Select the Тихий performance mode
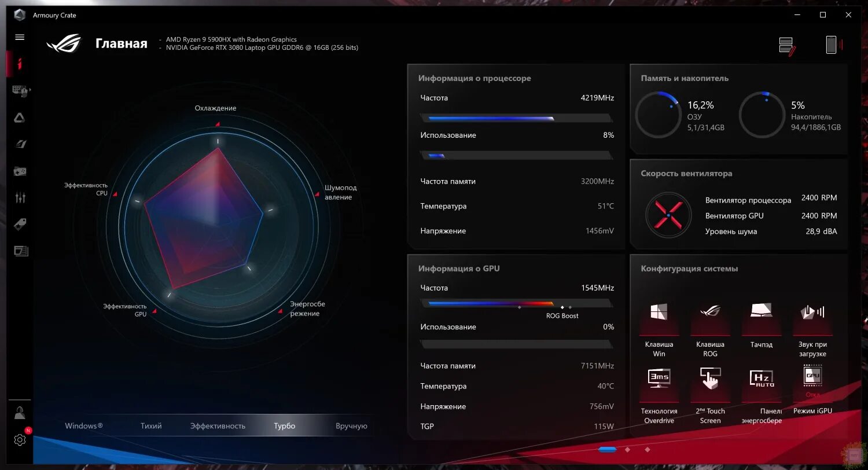This screenshot has height=470, width=868. pos(150,425)
